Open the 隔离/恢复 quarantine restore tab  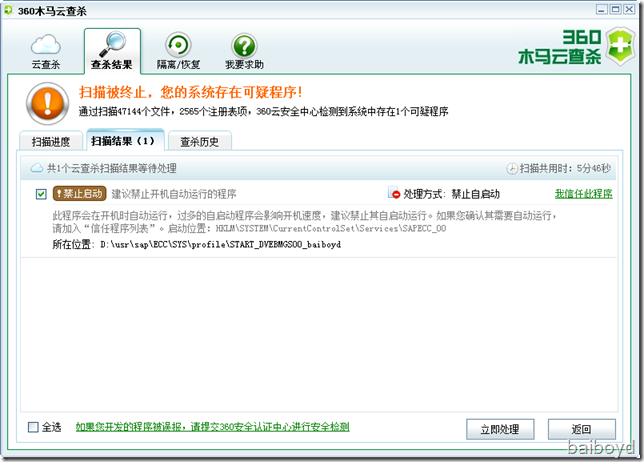178,52
